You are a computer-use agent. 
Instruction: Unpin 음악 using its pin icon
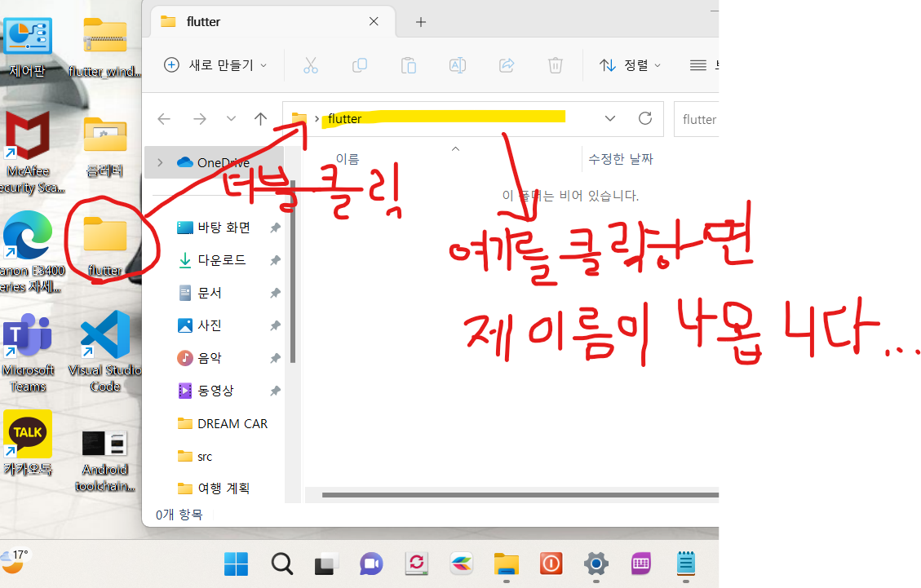tap(275, 358)
